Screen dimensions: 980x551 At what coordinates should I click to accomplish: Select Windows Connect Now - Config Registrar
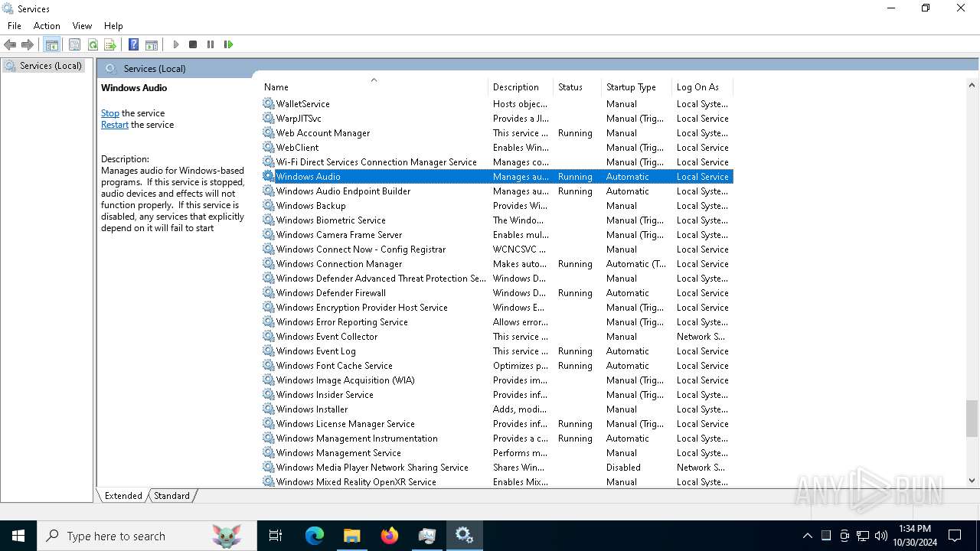[497, 249]
